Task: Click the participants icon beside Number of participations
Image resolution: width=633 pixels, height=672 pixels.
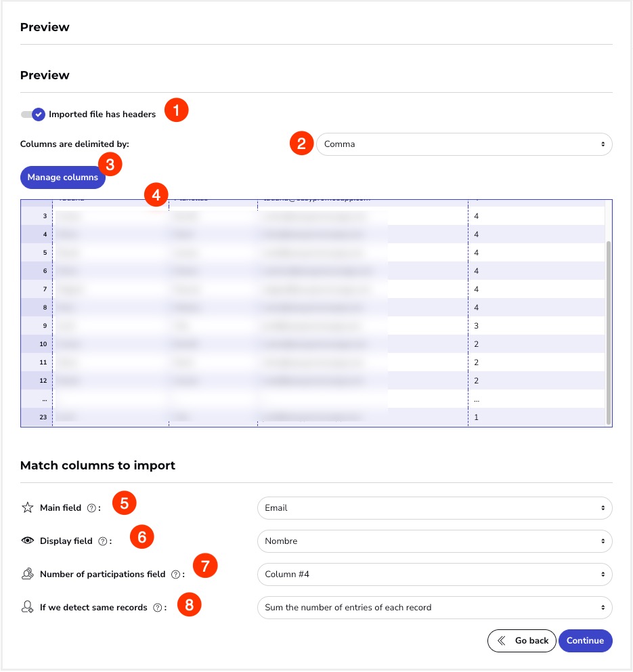Action: click(27, 574)
